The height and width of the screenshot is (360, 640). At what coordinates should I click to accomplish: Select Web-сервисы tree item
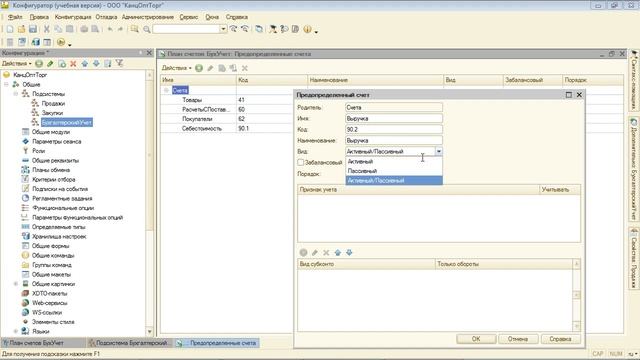[x=49, y=303]
